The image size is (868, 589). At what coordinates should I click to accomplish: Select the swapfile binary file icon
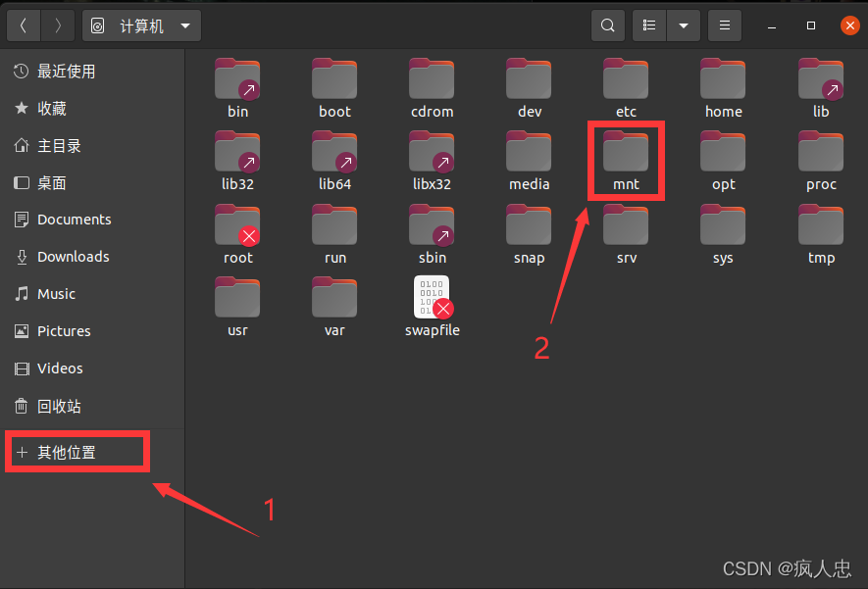point(433,298)
